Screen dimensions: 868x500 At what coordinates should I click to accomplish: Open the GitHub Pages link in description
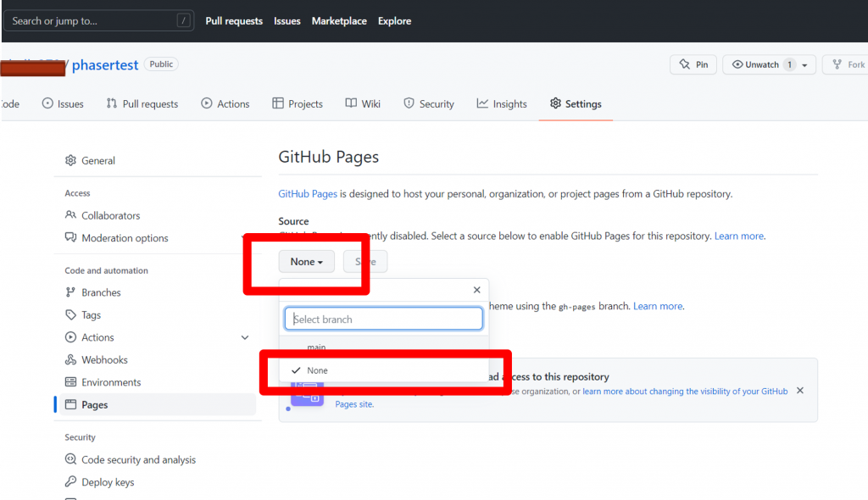click(x=307, y=194)
